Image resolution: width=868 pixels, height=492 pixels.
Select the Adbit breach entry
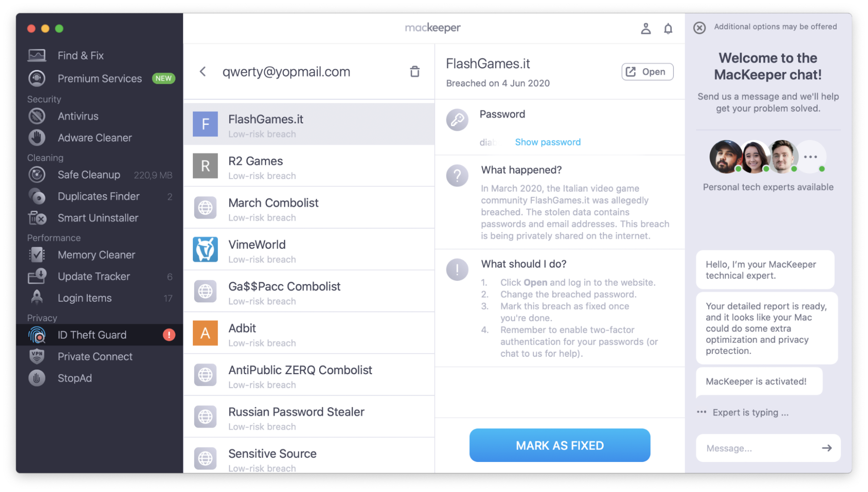[x=309, y=333]
